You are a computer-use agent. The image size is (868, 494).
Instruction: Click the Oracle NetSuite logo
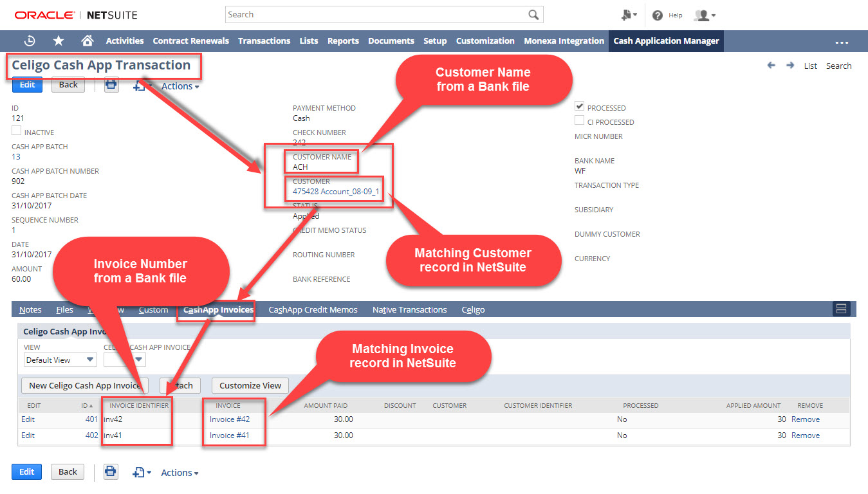click(76, 15)
